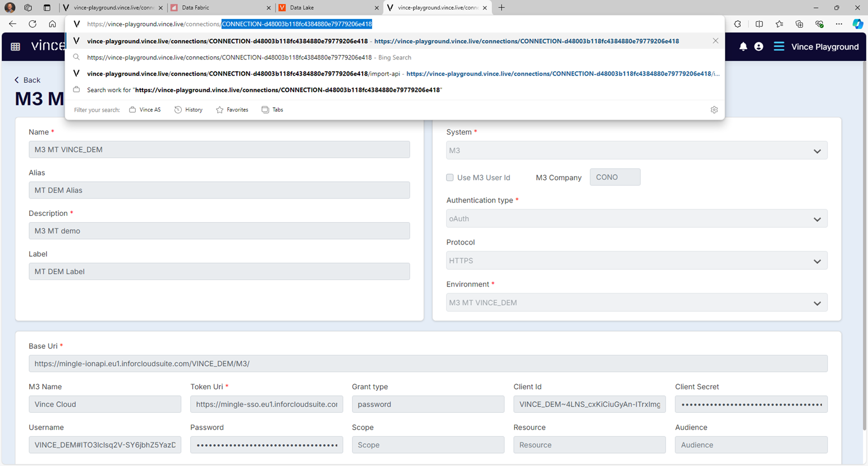Image resolution: width=868 pixels, height=466 pixels.
Task: Click the empty Scope field
Action: click(x=428, y=445)
